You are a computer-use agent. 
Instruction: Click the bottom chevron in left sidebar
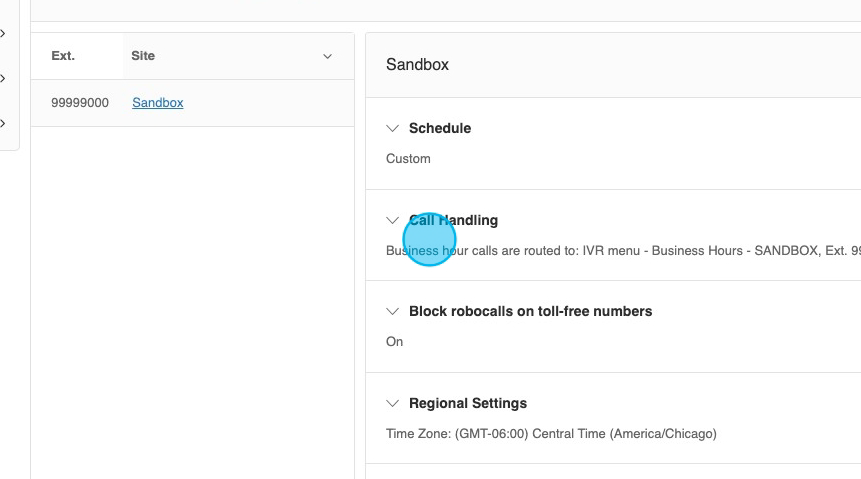(x=4, y=124)
